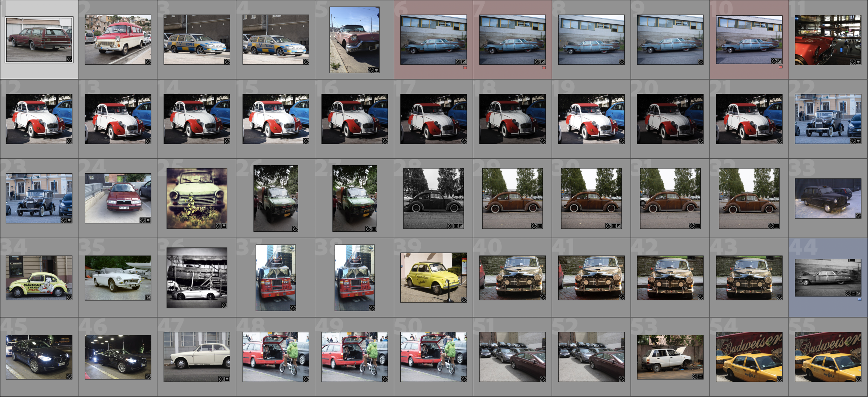Click develop adjustments badge on photo 28

click(461, 226)
